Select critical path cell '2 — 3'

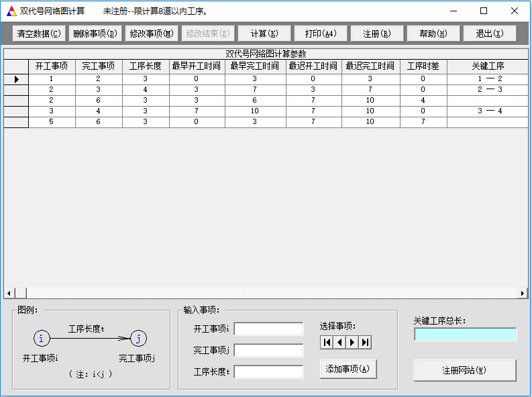point(488,90)
